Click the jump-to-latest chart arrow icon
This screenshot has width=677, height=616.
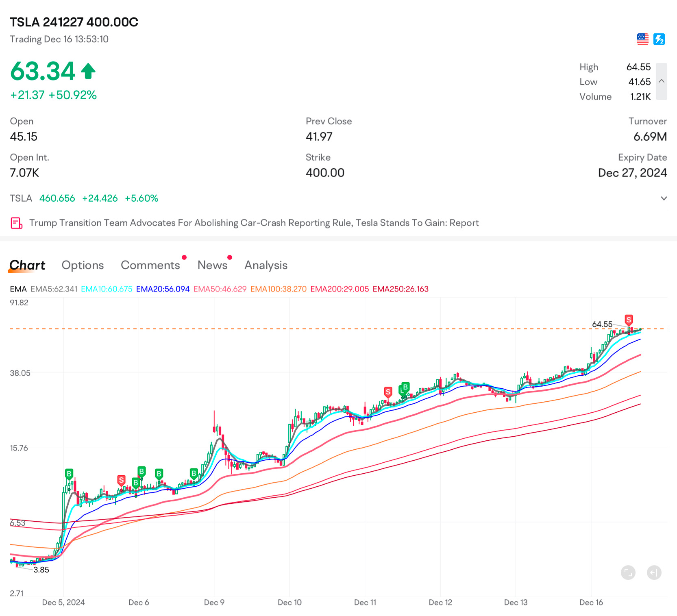click(x=654, y=573)
